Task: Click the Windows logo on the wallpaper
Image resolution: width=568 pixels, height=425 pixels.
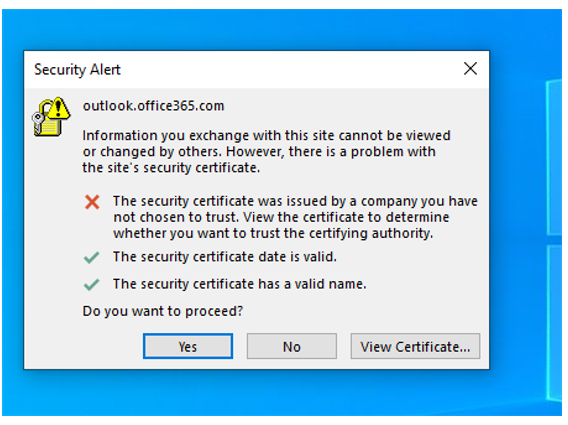Action: coord(554,239)
